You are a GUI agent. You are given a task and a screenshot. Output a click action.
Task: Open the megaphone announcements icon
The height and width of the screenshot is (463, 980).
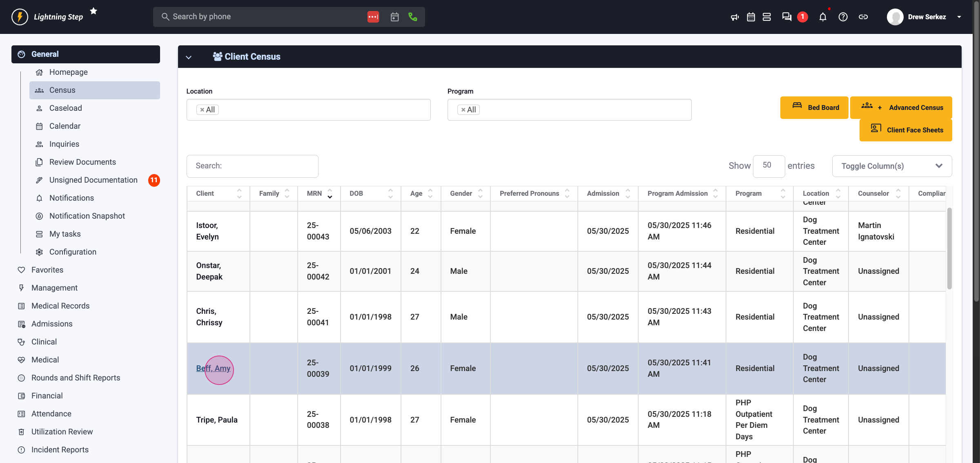pos(735,17)
